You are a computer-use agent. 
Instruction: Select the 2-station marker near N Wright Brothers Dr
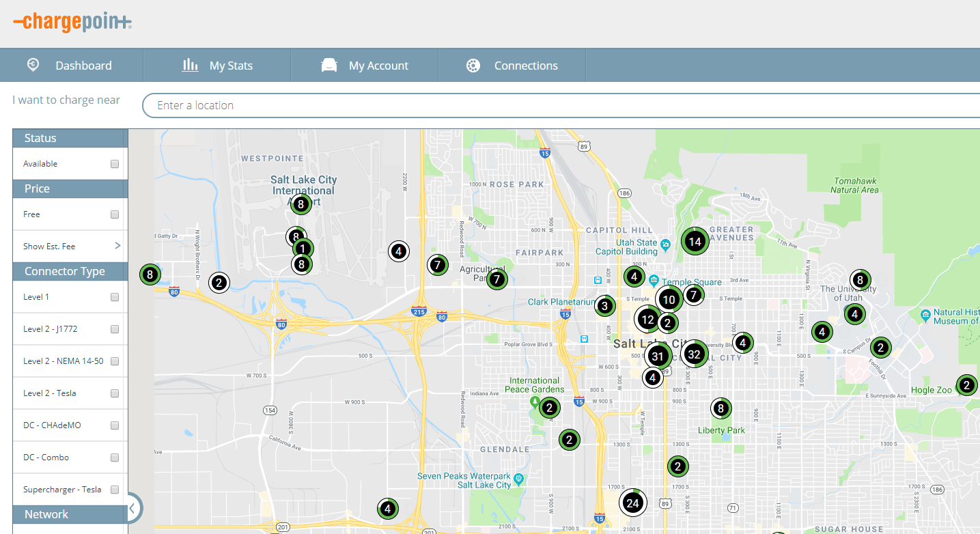coord(219,282)
